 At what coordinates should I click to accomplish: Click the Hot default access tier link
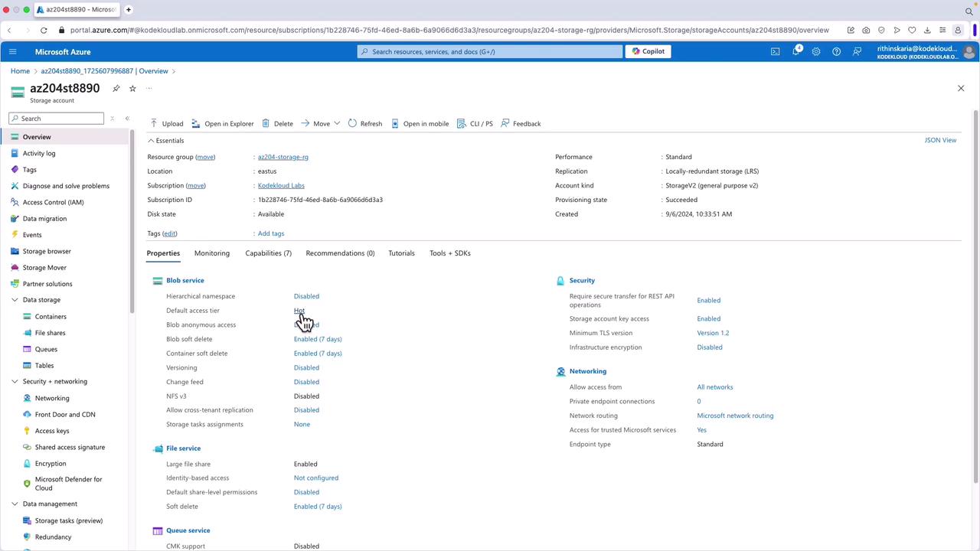299,311
